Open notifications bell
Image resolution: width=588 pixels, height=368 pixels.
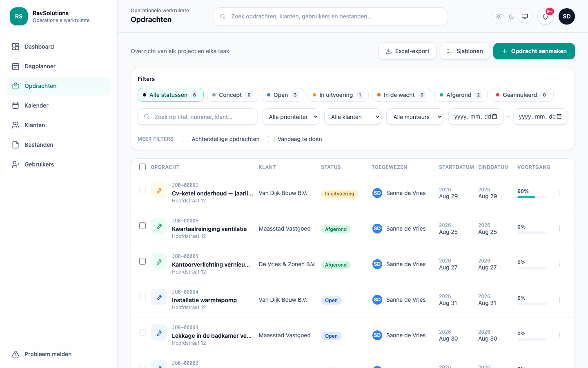tap(546, 16)
